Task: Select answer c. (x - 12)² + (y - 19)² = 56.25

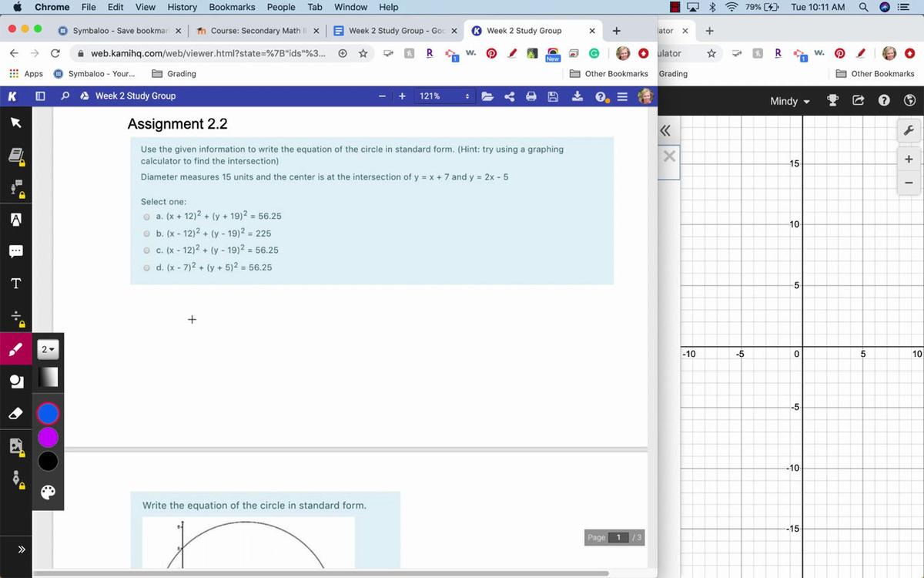Action: click(x=146, y=250)
